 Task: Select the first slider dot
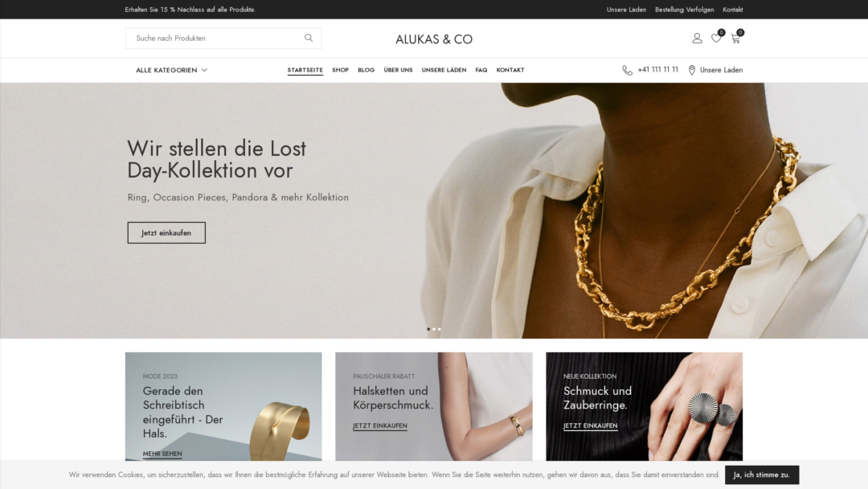point(428,329)
